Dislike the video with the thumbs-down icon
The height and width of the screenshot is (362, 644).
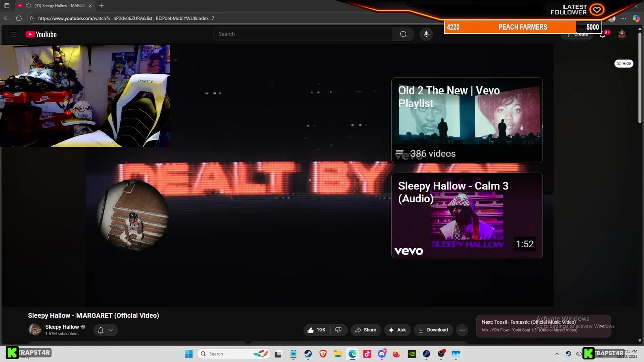pyautogui.click(x=338, y=330)
